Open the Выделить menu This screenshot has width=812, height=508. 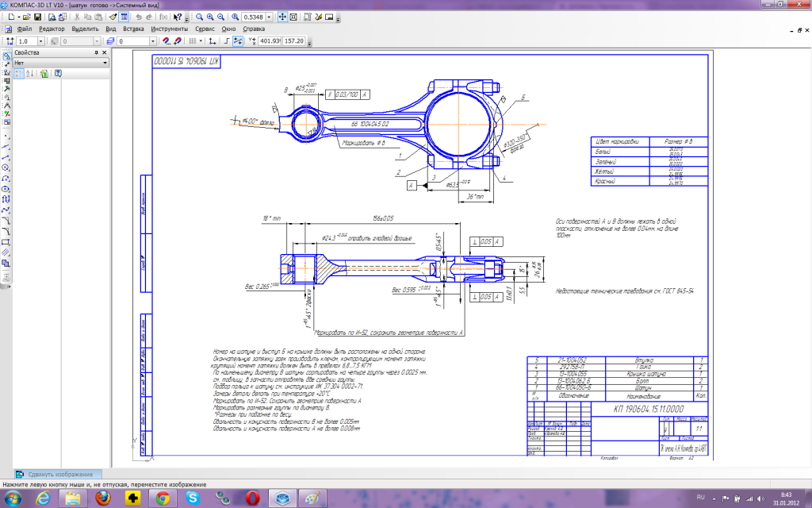[x=85, y=29]
